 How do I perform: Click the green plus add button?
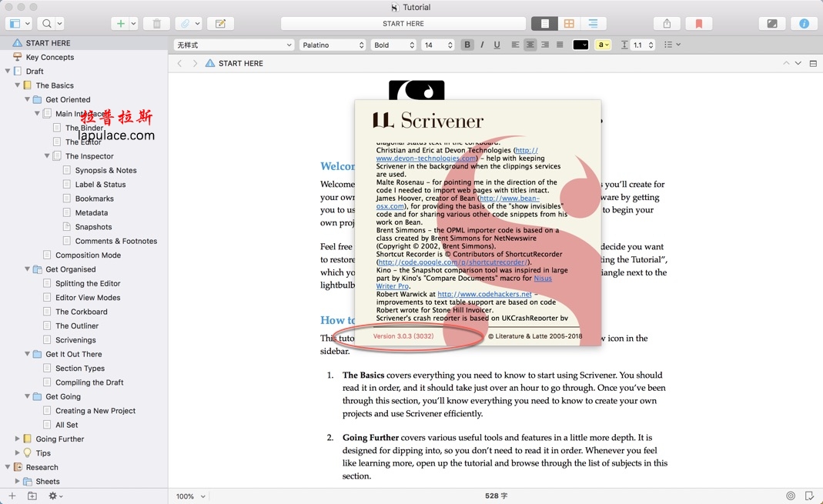click(121, 24)
